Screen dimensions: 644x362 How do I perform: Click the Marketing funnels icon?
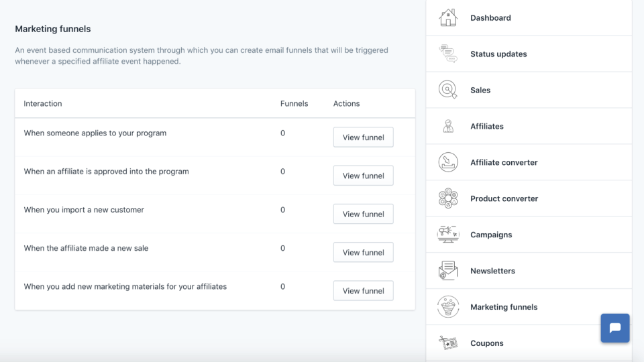point(448,307)
